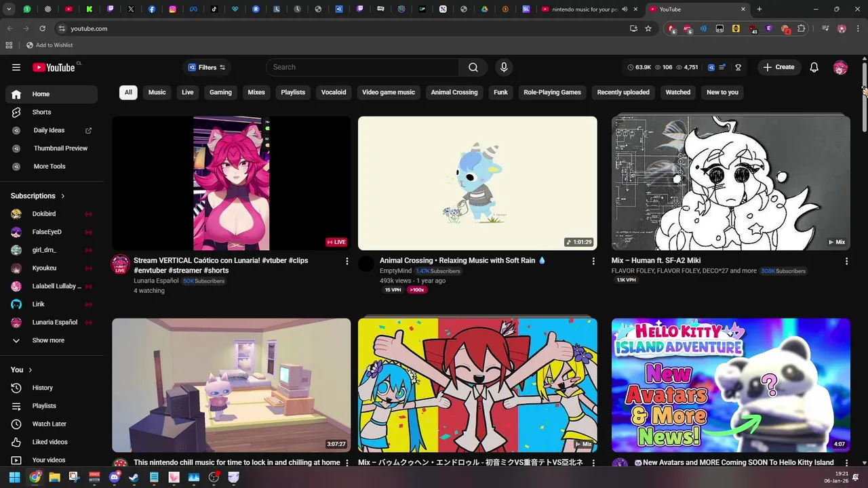Select the Role-Playing Games chip

552,92
